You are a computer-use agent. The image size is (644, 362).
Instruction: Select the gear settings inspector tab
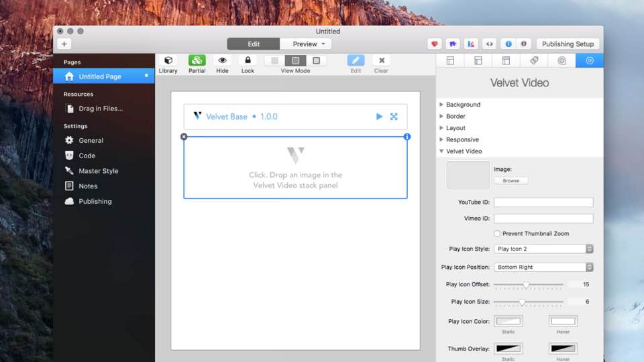click(x=589, y=61)
